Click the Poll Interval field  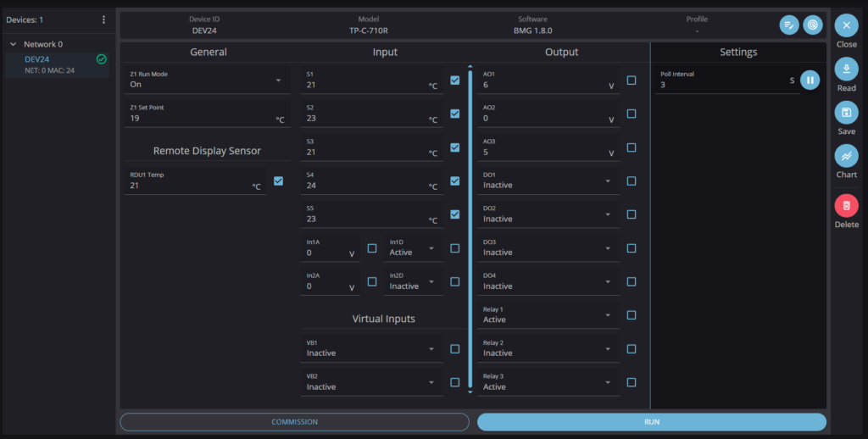click(726, 81)
